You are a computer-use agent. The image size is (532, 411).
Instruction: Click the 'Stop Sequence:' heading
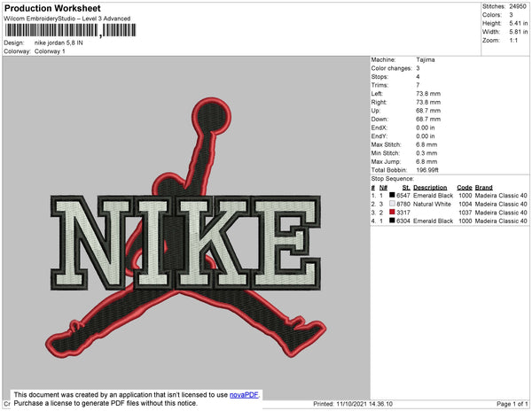click(x=392, y=179)
